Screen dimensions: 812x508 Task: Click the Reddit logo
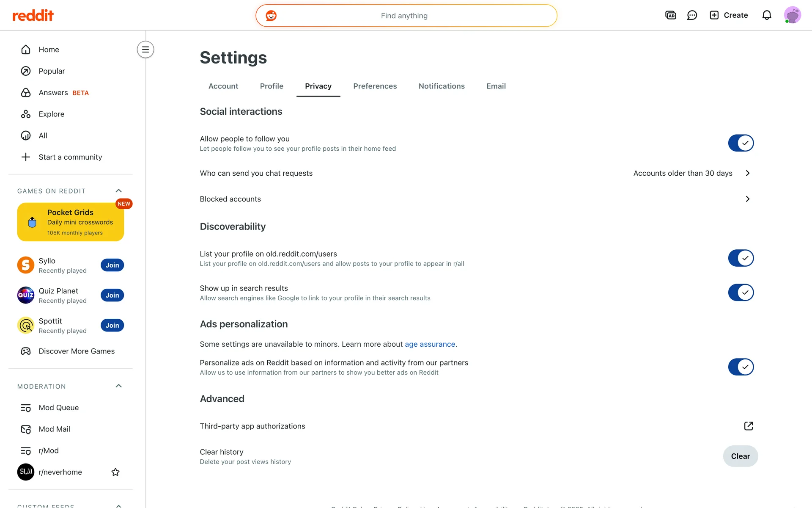[x=33, y=16]
